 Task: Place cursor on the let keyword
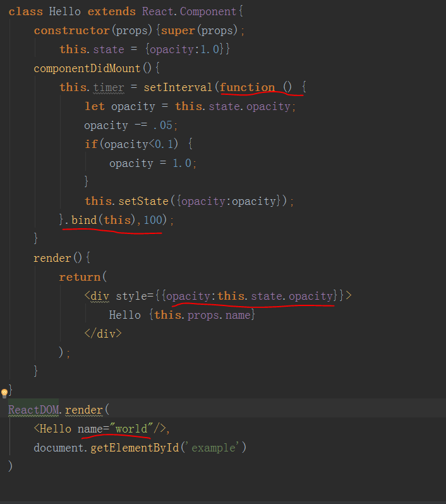pyautogui.click(x=94, y=106)
